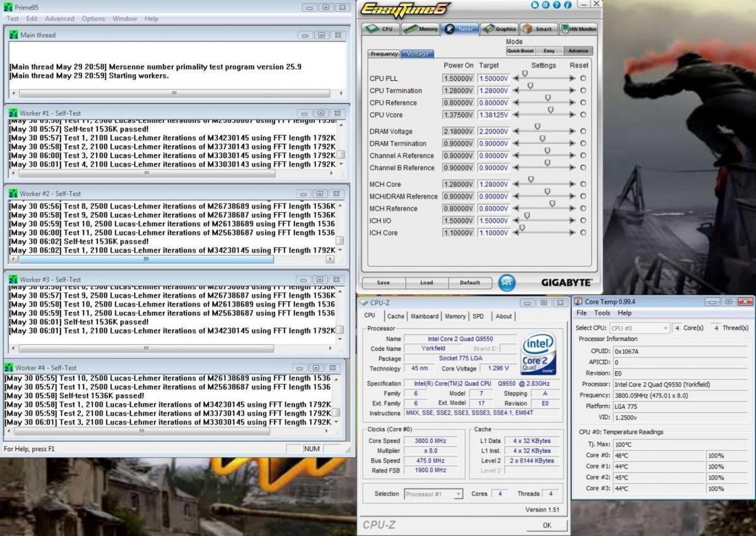Click the Worker #1 window title icon

coord(13,113)
